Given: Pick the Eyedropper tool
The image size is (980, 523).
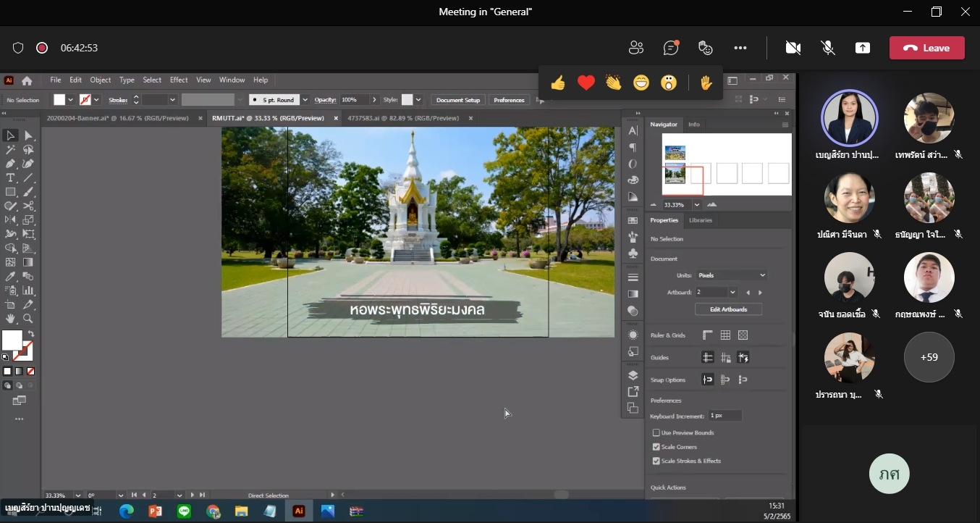Looking at the screenshot, I should tap(11, 277).
